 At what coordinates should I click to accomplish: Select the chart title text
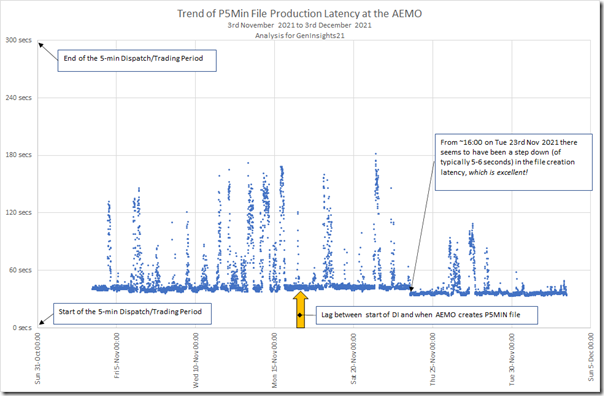[x=300, y=13]
